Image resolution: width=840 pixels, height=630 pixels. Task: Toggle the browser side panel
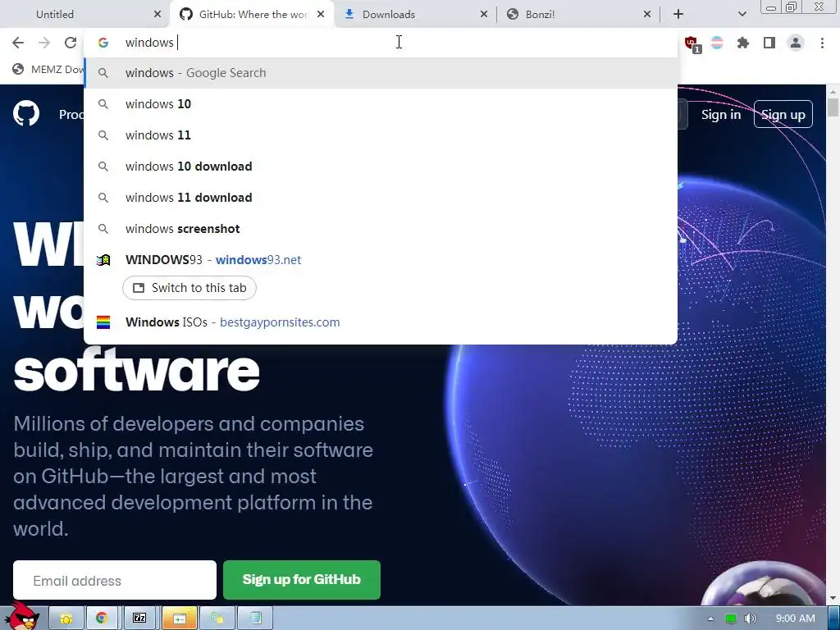click(x=769, y=43)
